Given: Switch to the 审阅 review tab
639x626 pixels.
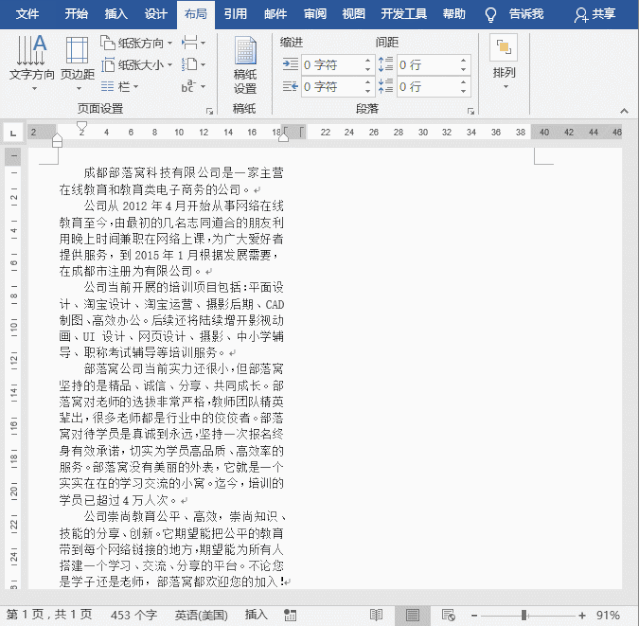Looking at the screenshot, I should pos(315,14).
